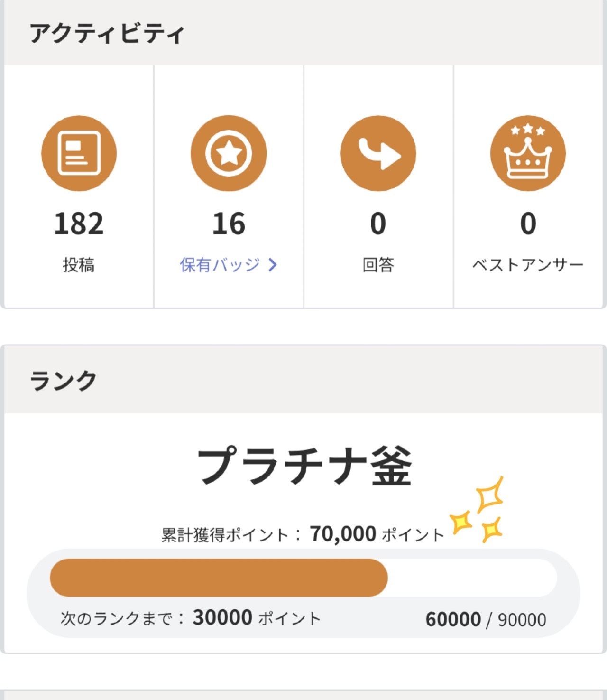
Task: Click the posts document icon
Action: [79, 153]
